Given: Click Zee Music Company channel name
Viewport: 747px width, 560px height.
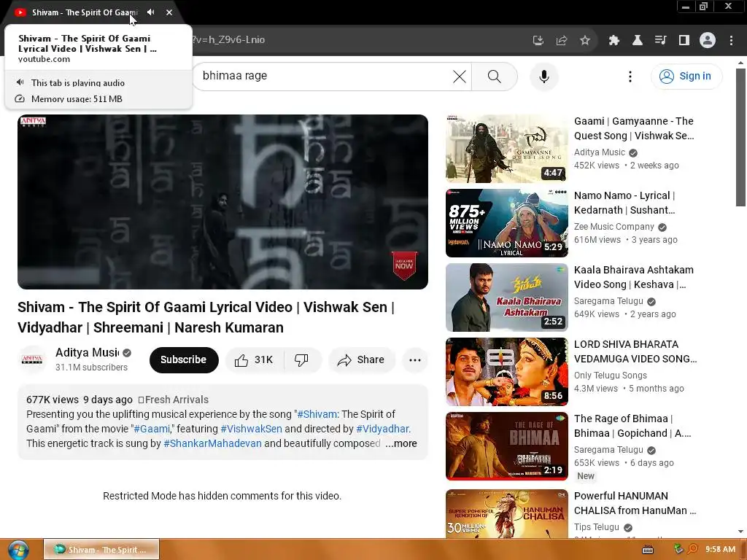Looking at the screenshot, I should 614,227.
